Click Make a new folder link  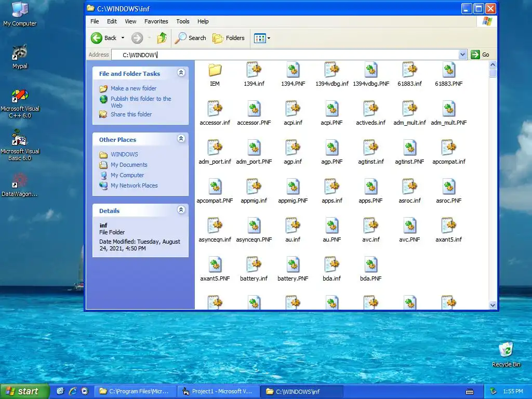(134, 88)
